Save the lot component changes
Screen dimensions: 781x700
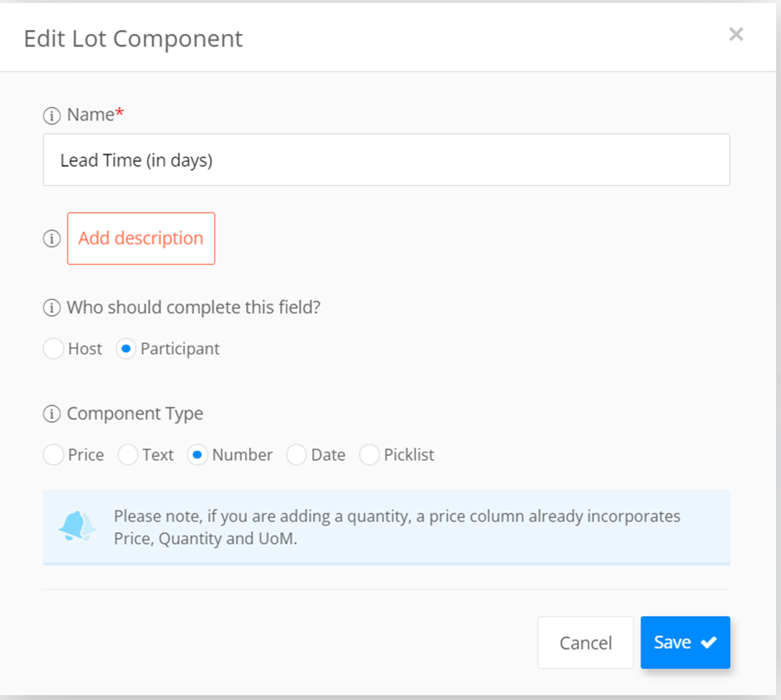click(685, 643)
